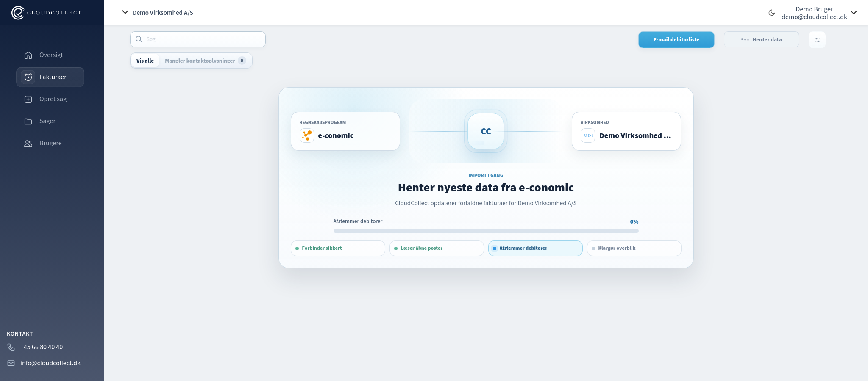Click the phone icon under Kontakt

point(11,347)
